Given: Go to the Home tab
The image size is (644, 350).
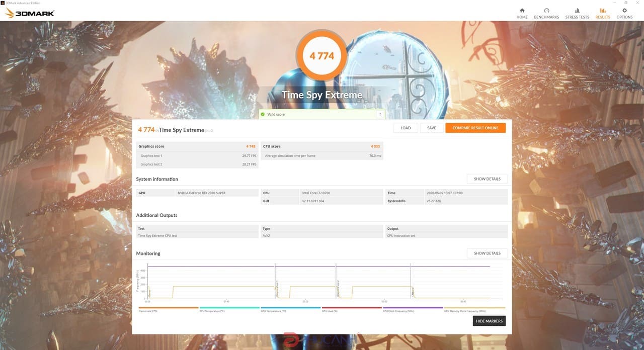Looking at the screenshot, I should pyautogui.click(x=522, y=13).
